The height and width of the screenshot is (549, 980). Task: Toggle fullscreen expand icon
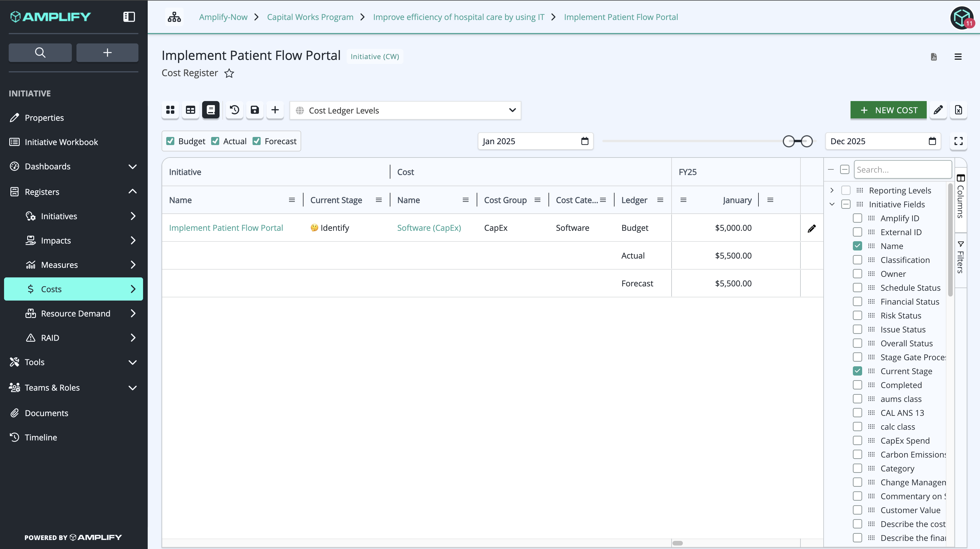(x=958, y=141)
